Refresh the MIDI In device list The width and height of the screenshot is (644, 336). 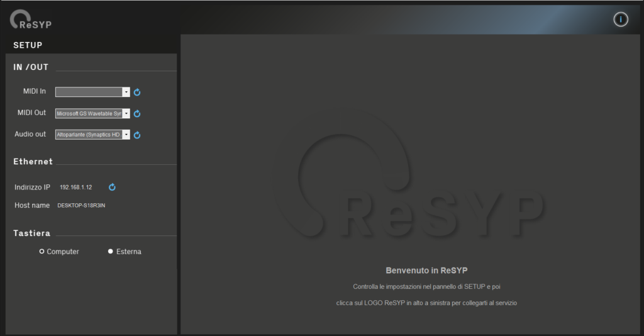tap(137, 92)
